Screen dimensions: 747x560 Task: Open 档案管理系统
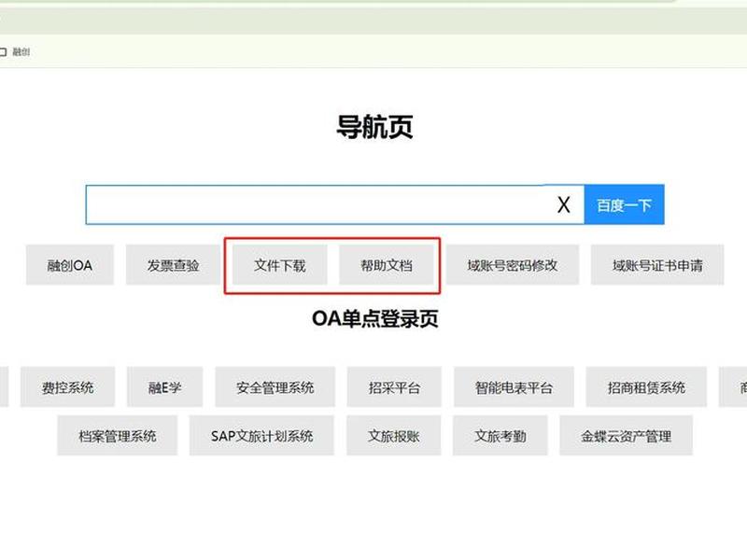tap(118, 435)
